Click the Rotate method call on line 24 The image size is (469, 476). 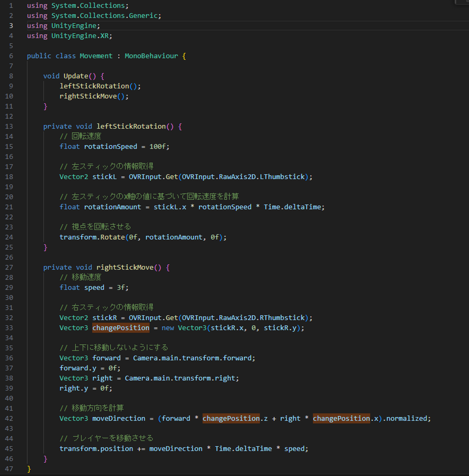click(112, 237)
